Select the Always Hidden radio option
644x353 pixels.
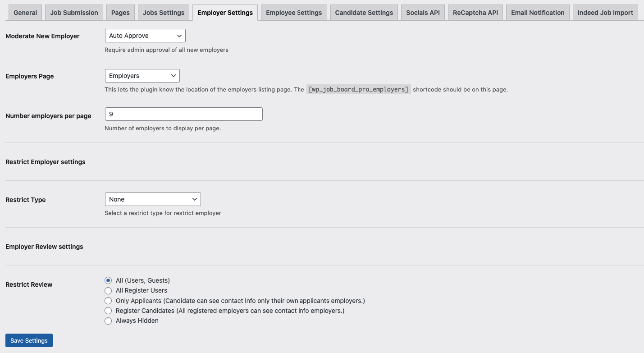(108, 321)
